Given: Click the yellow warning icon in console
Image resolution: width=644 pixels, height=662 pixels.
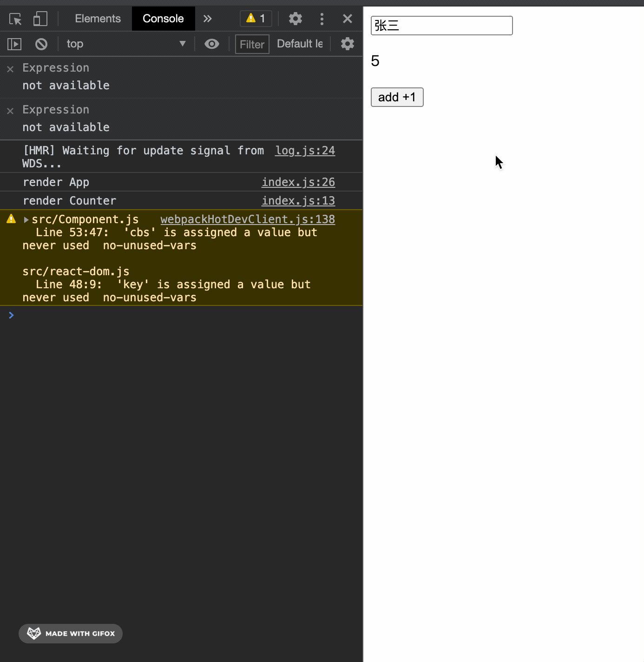Looking at the screenshot, I should 11,219.
